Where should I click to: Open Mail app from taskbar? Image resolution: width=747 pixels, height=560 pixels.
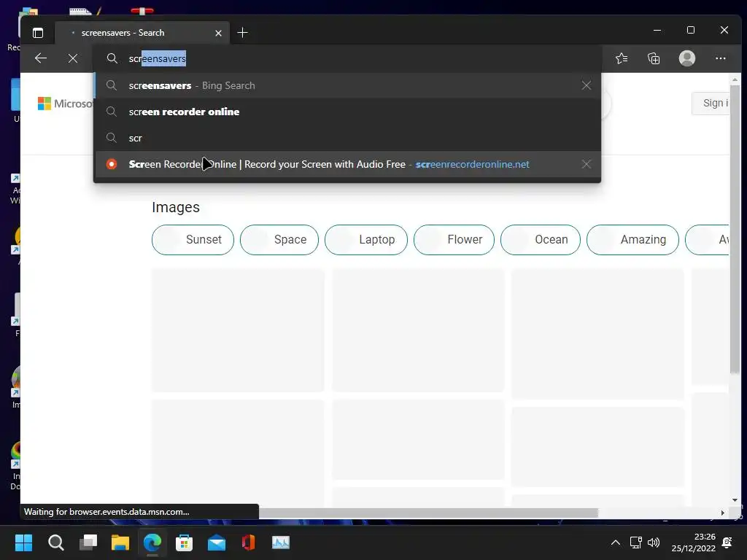pyautogui.click(x=217, y=542)
